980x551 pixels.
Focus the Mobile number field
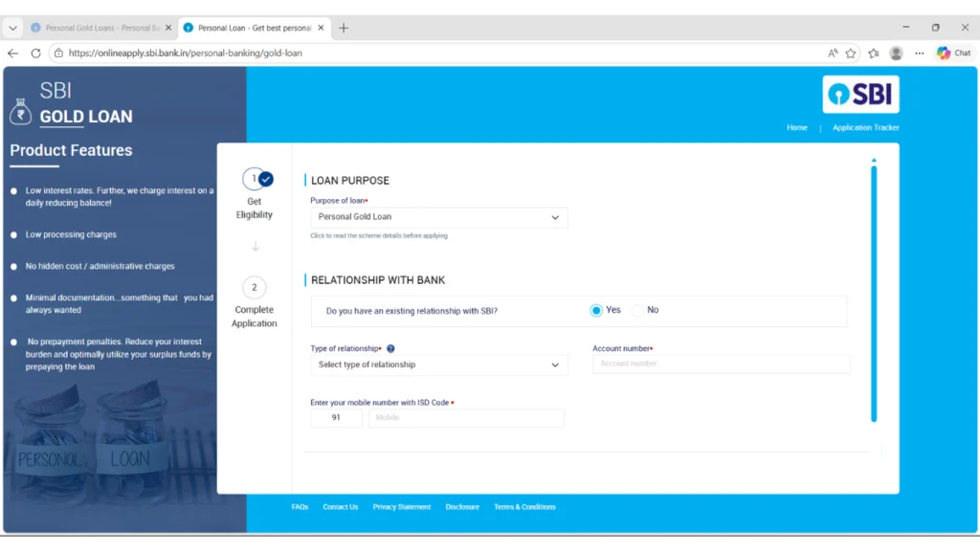466,418
